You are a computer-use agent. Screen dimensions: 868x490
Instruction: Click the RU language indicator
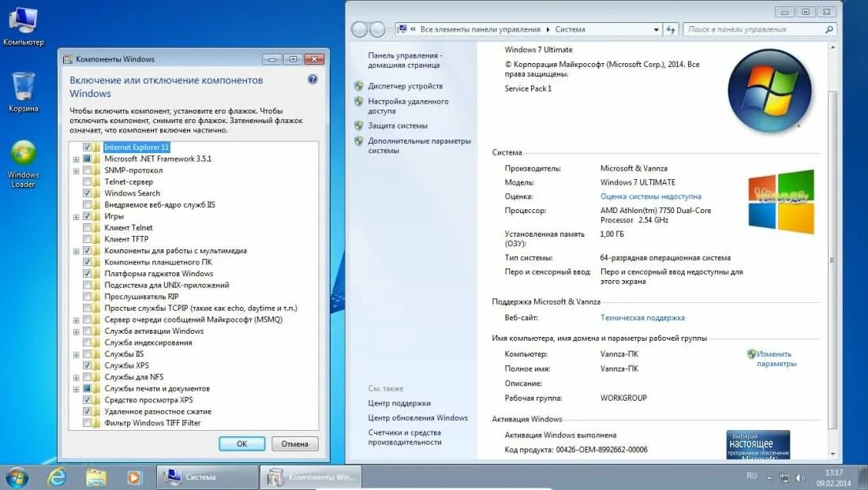[x=751, y=476]
